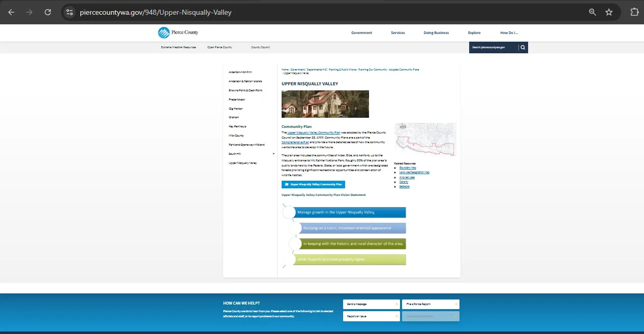644x334 pixels.
Task: Open the Land Use Designation Map link
Action: [x=414, y=173]
